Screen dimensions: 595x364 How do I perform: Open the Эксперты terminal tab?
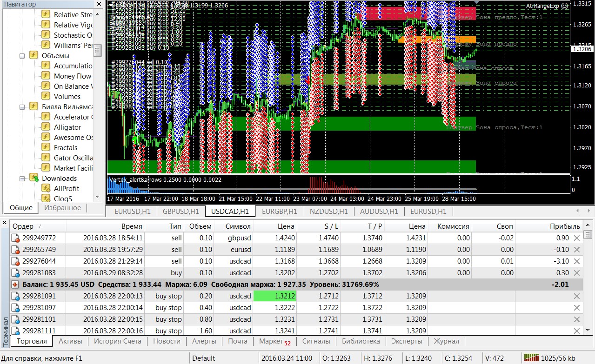(407, 341)
